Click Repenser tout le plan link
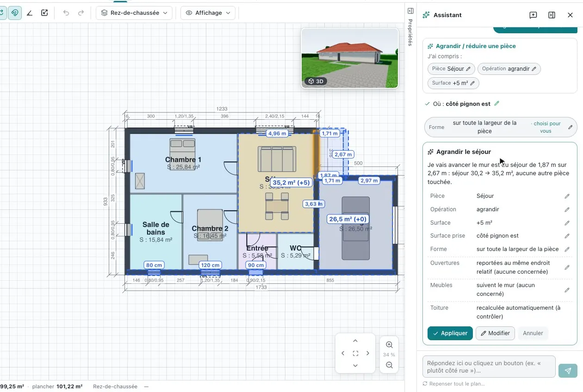The width and height of the screenshot is (583, 392). [x=454, y=384]
